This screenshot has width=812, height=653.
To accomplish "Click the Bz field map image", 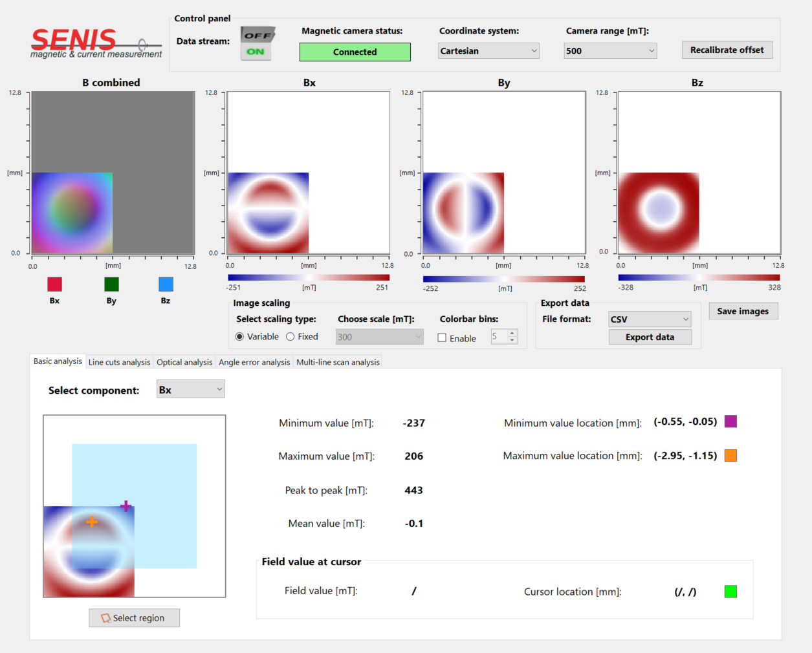I will click(x=699, y=173).
